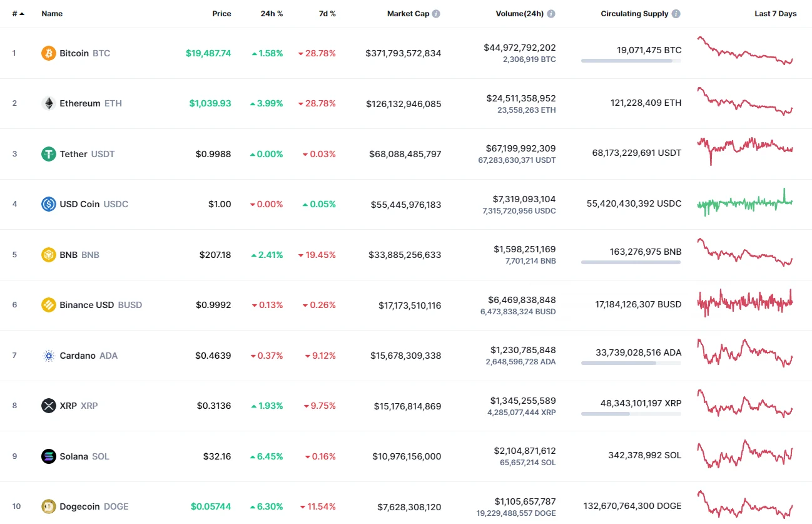Click the Tether green logo icon
This screenshot has height=524, width=812.
(49, 154)
